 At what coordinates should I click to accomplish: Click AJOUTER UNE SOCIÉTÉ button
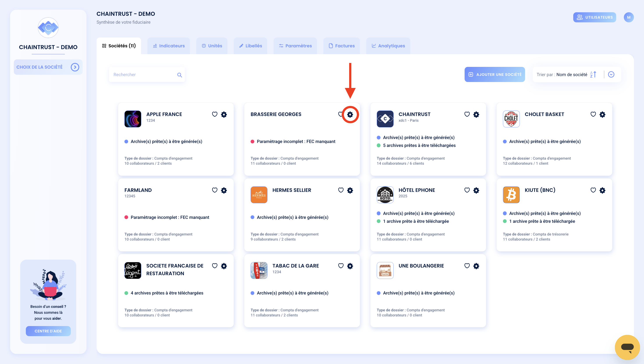click(x=495, y=74)
